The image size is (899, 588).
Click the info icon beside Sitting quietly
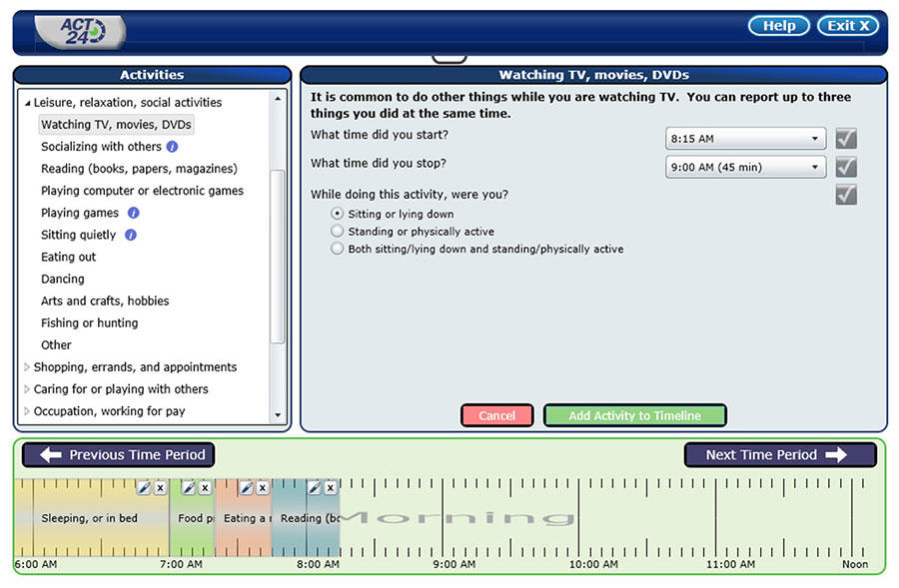[x=131, y=235]
